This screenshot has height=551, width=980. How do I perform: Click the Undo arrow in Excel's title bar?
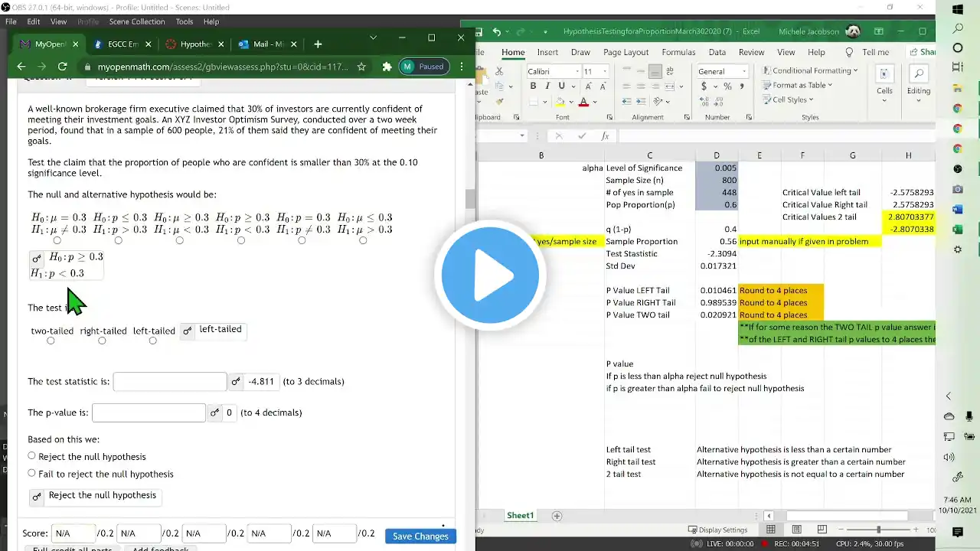point(497,32)
